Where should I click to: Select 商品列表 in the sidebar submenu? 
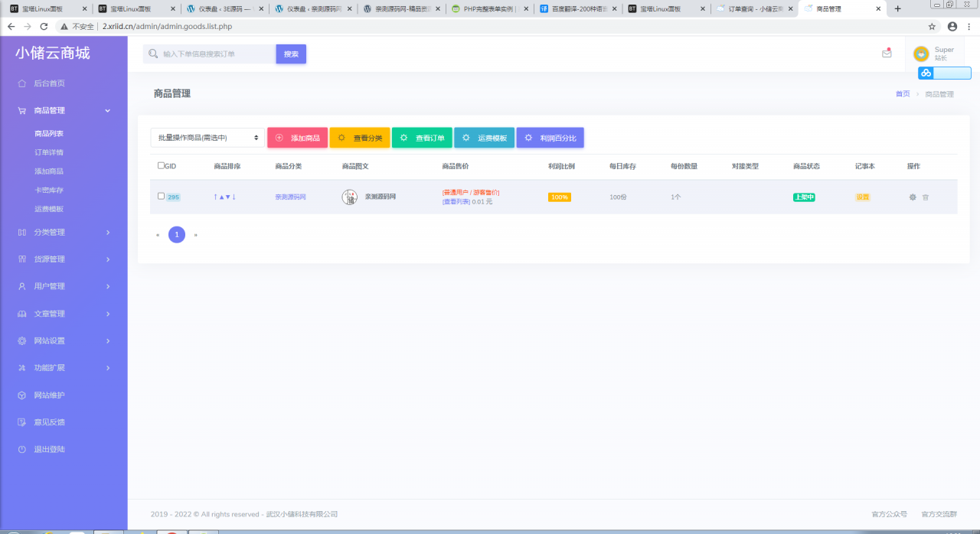pyautogui.click(x=49, y=134)
